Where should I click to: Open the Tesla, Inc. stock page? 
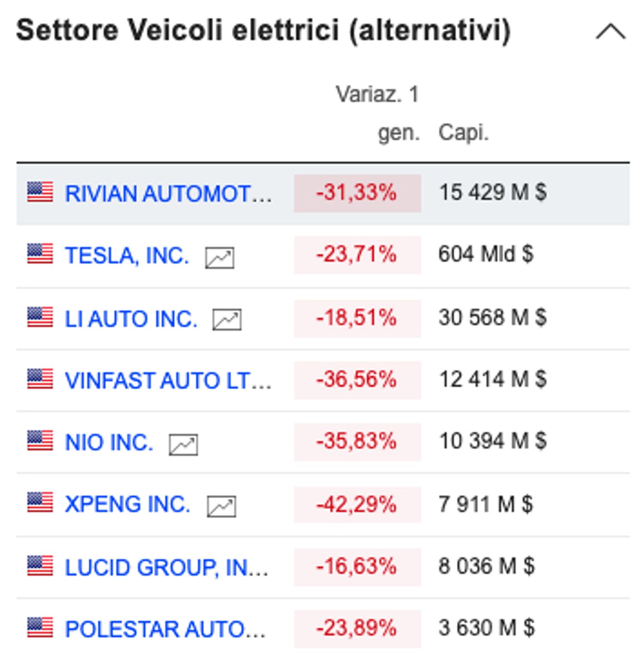tap(127, 255)
